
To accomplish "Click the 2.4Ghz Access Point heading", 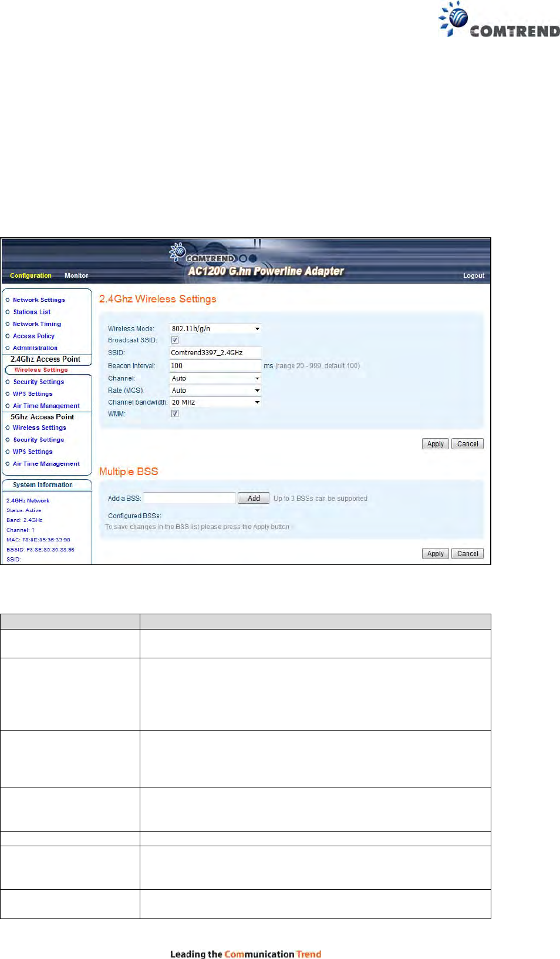I will click(45, 359).
